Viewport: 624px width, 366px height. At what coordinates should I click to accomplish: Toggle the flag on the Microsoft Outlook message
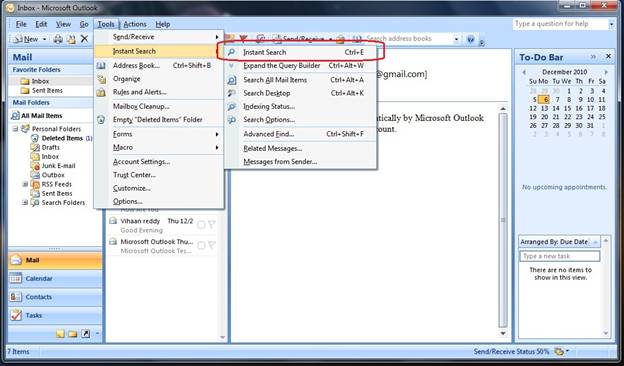pyautogui.click(x=212, y=245)
